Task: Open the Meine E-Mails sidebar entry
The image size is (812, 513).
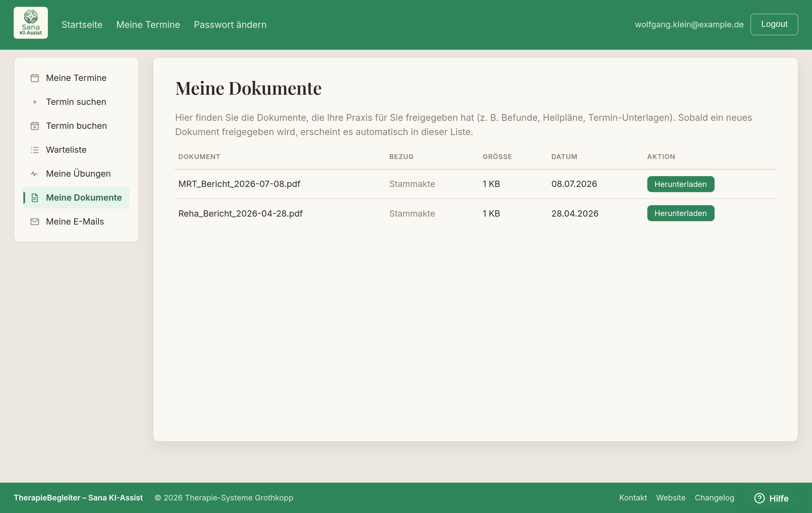Action: coord(76,222)
